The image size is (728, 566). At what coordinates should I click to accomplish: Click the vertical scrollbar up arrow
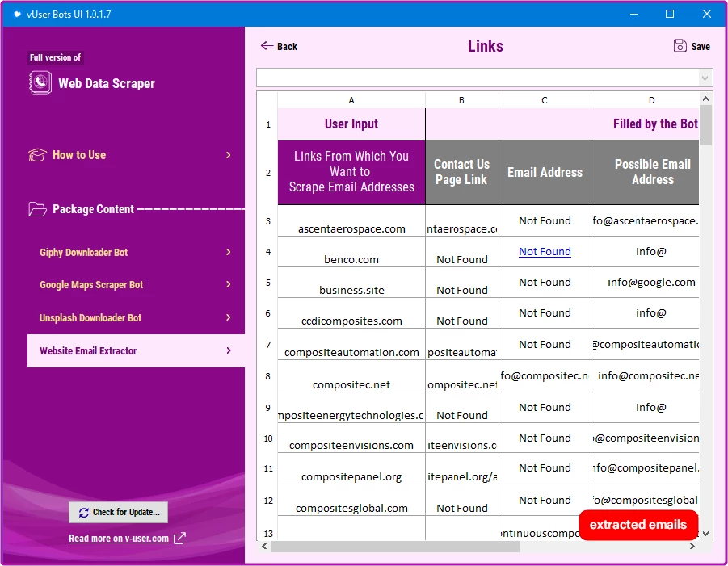[x=705, y=99]
